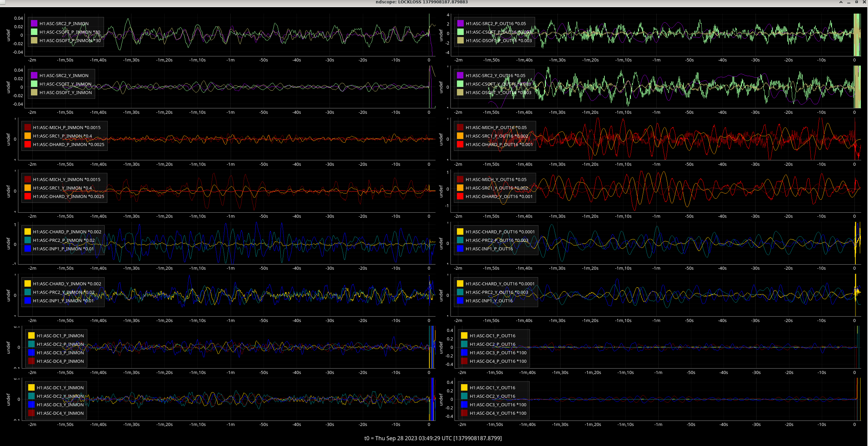Click the t0 cursor line in the SRC2_P_INMON plot

[429, 35]
